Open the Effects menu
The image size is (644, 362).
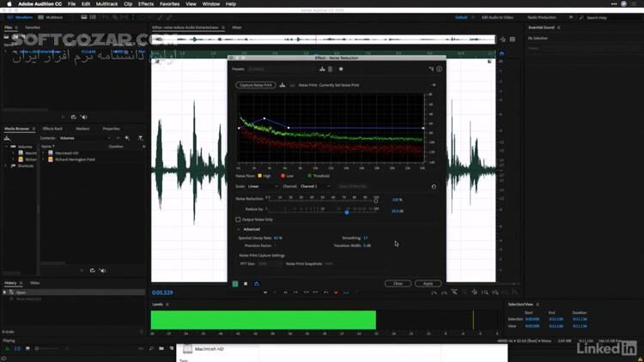pyautogui.click(x=146, y=3)
